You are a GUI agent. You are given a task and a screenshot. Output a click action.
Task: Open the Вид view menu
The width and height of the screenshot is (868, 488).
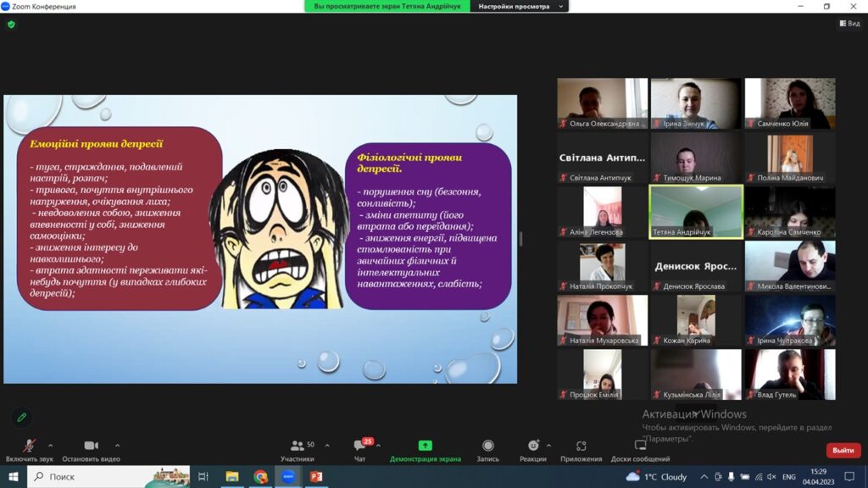849,24
